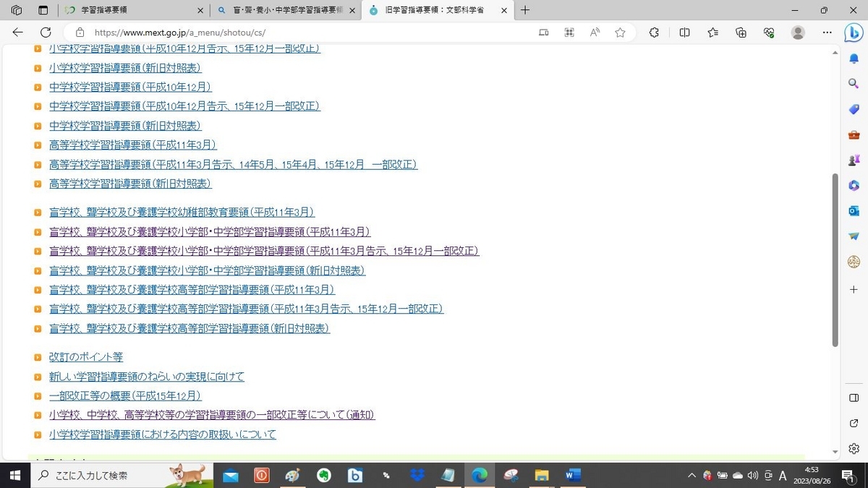Open sidebar notifications bell
This screenshot has width=868, height=488.
point(854,59)
